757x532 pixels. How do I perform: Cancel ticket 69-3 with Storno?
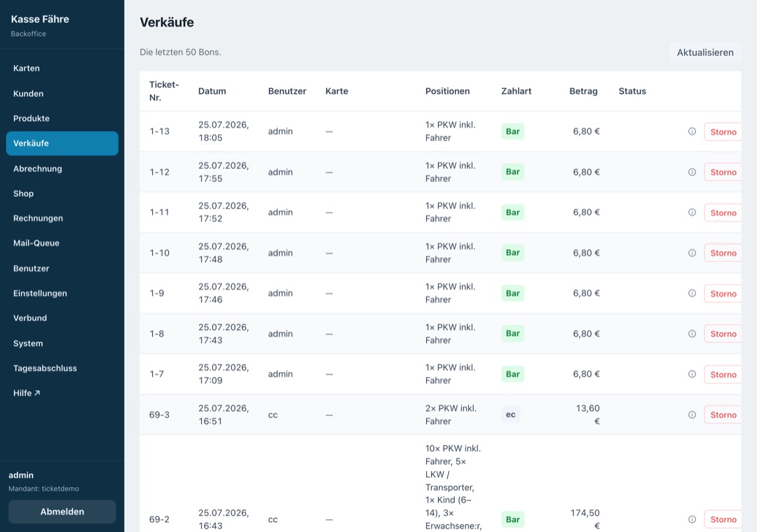(x=723, y=415)
